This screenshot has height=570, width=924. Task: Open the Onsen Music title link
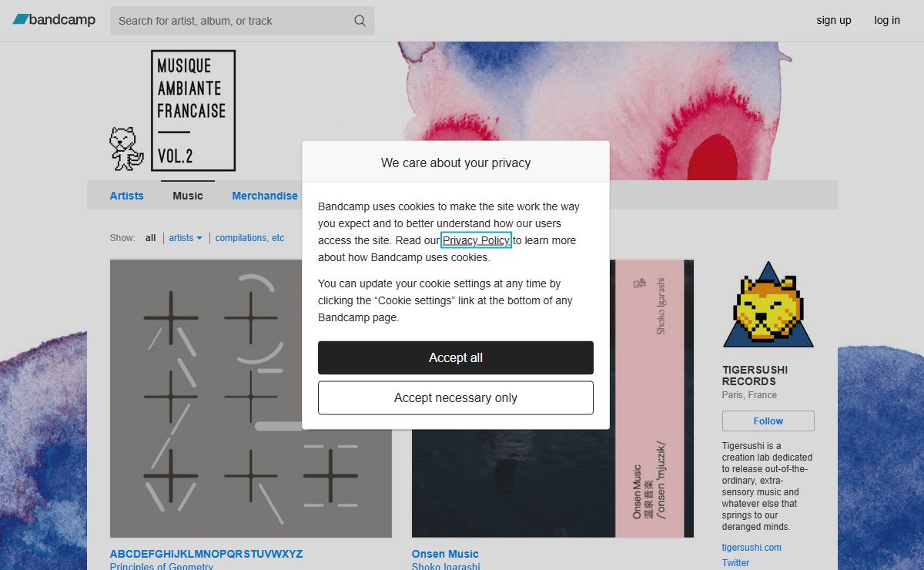point(445,554)
